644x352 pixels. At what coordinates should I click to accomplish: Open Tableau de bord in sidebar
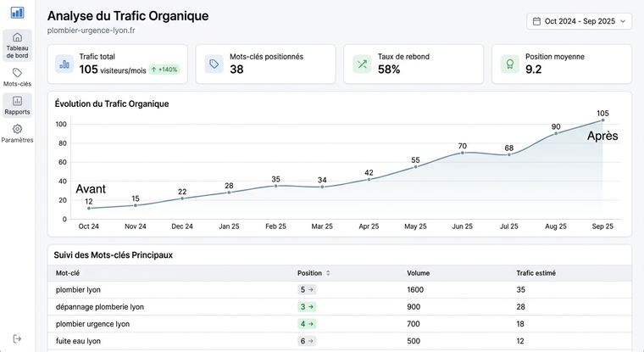17,45
